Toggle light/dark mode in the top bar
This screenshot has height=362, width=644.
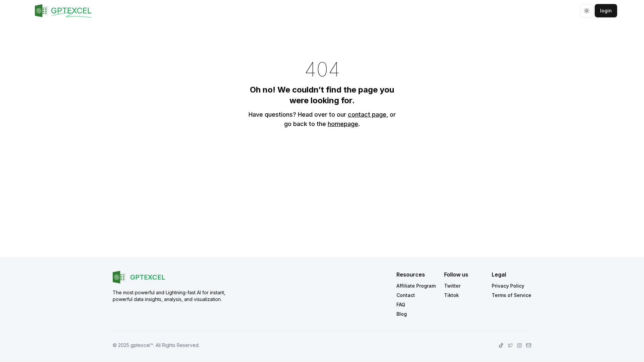point(586,11)
